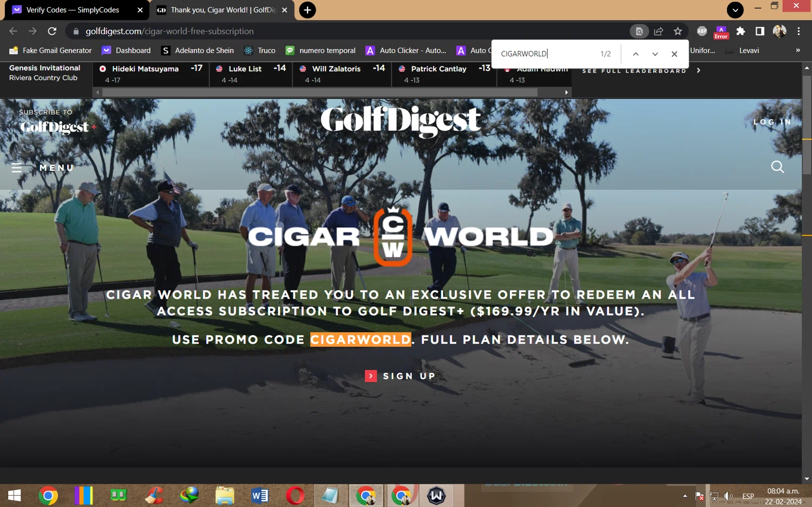Open the tab search dropdown arrow
Screen dimensions: 812x507
coord(735,10)
